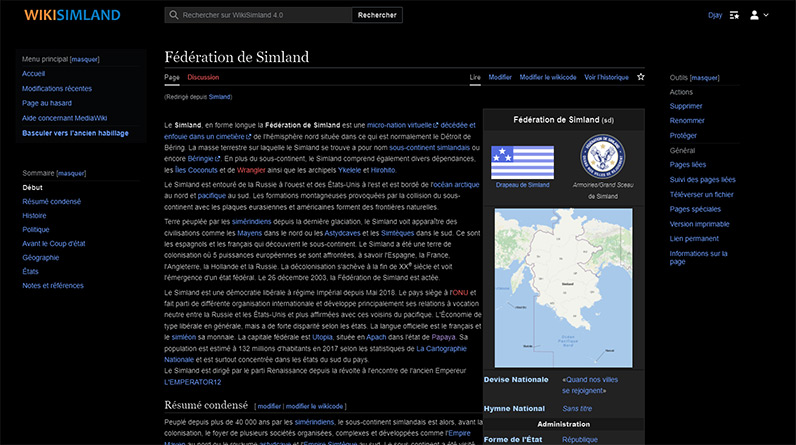Viewport: 796px width, 445px height.
Task: Star this page to watch it
Action: pyautogui.click(x=641, y=77)
